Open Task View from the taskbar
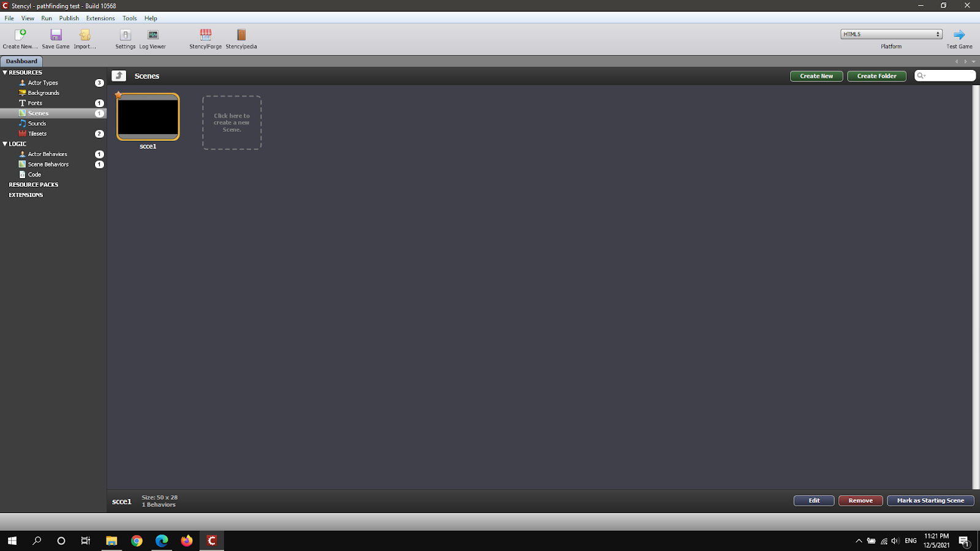 [86, 541]
